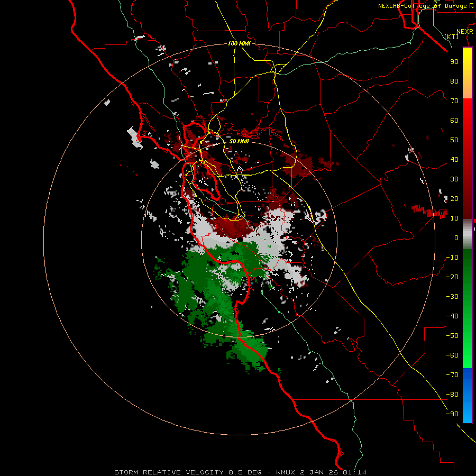Pick the gray segment at 0 knots
This screenshot has height=476, width=476.
pos(467,234)
